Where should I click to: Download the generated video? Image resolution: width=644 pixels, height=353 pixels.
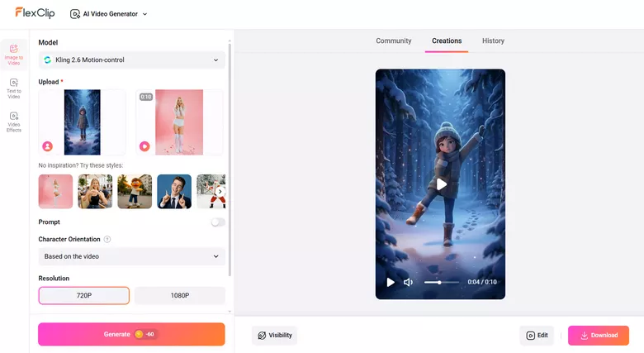pyautogui.click(x=598, y=335)
